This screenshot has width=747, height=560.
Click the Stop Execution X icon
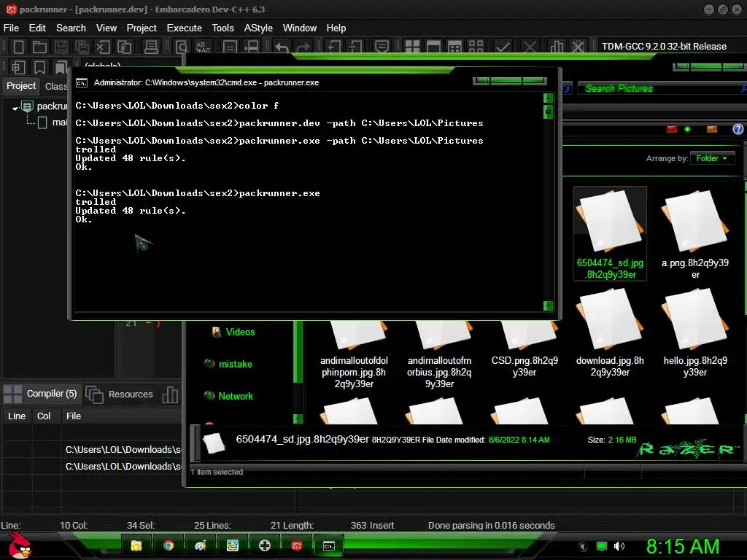pyautogui.click(x=530, y=47)
